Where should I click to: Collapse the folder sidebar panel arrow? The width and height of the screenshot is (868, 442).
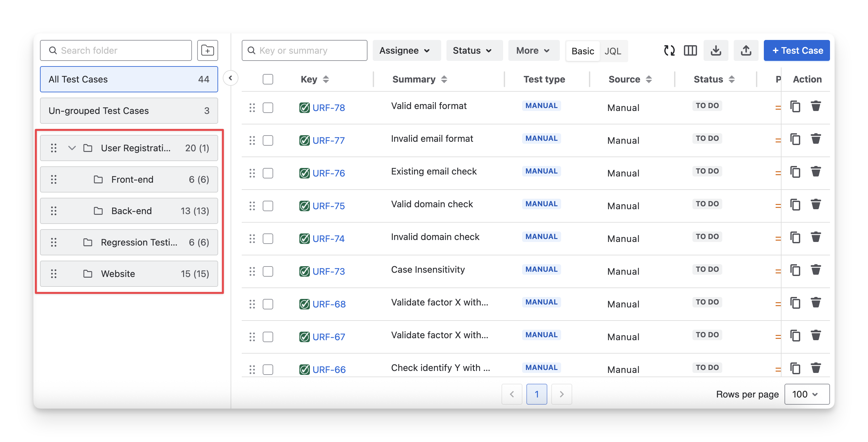click(231, 78)
